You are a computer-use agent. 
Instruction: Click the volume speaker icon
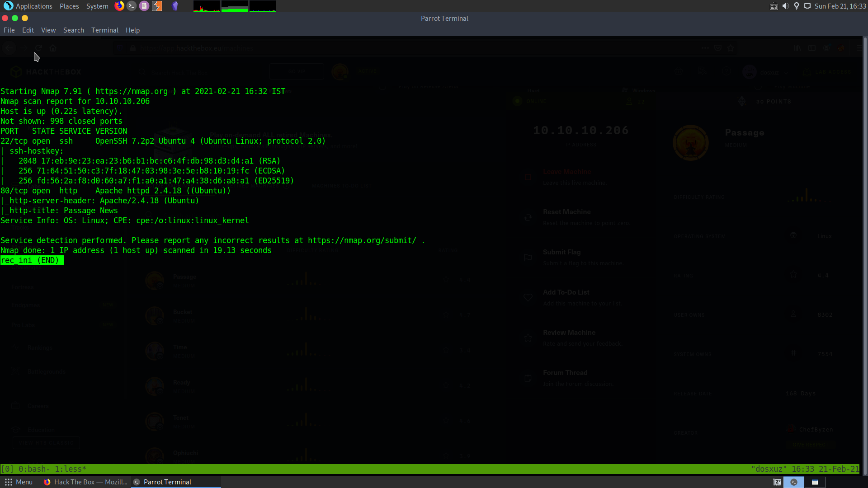point(785,6)
